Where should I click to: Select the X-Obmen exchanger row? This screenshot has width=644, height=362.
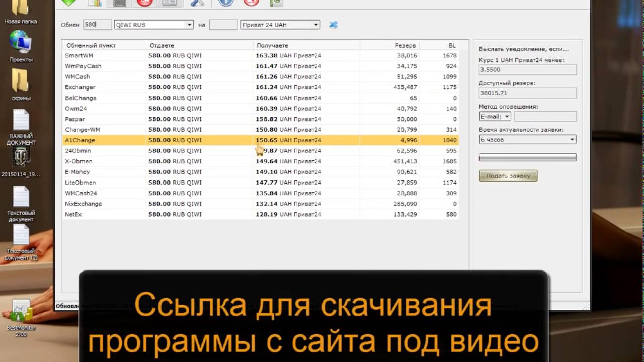point(260,161)
